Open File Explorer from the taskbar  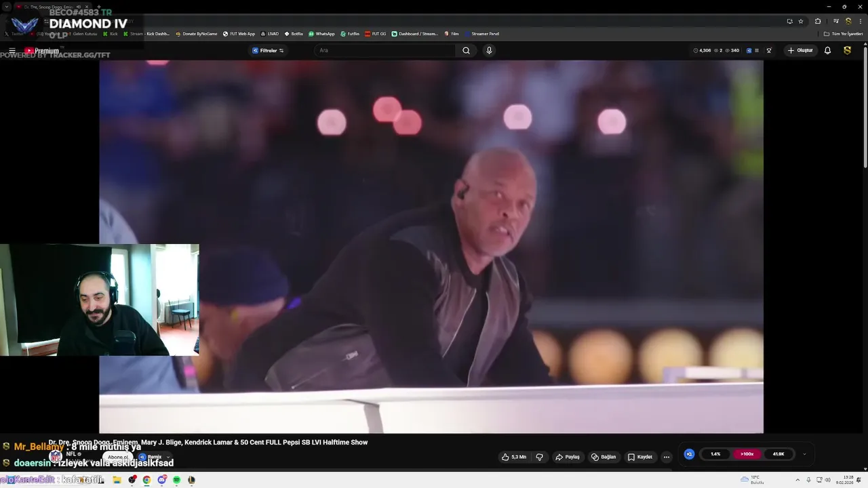[117, 480]
